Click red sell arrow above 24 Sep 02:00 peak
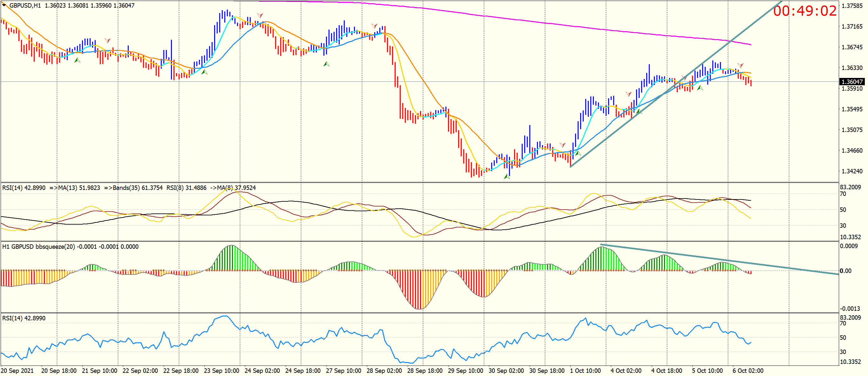This screenshot has width=868, height=376. click(x=260, y=16)
